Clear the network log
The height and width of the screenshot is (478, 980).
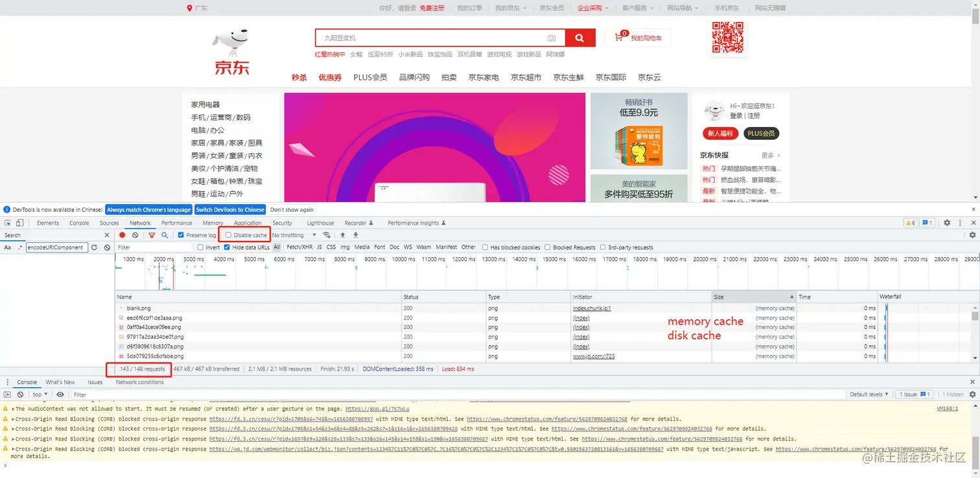[135, 235]
